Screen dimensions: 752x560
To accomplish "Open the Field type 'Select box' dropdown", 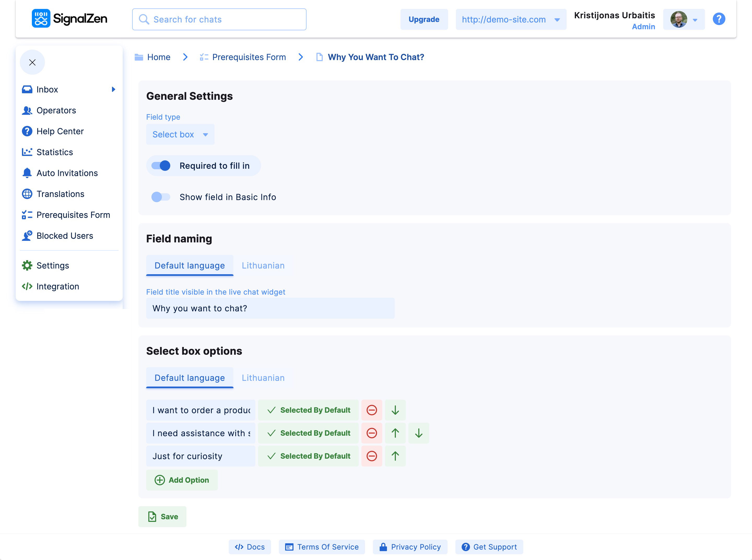I will 180,135.
